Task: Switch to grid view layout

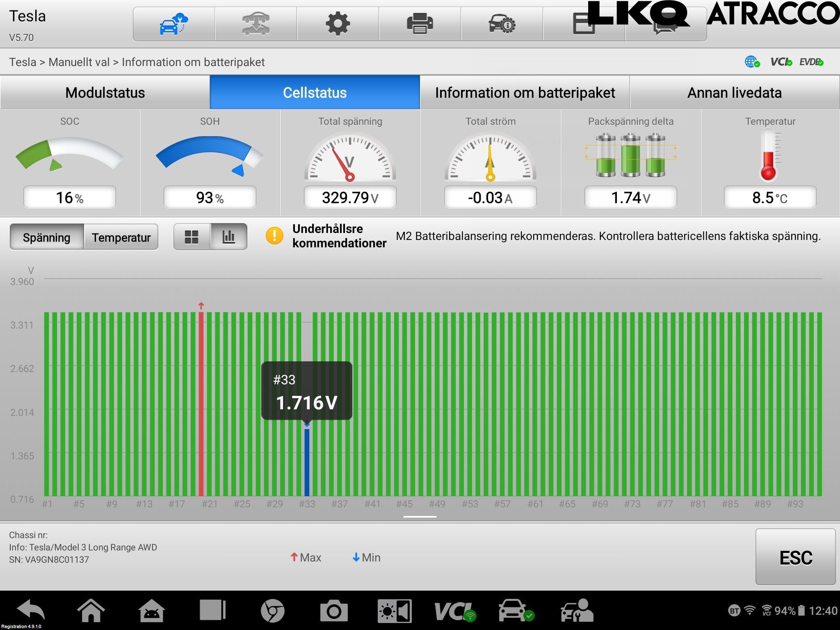Action: (192, 237)
